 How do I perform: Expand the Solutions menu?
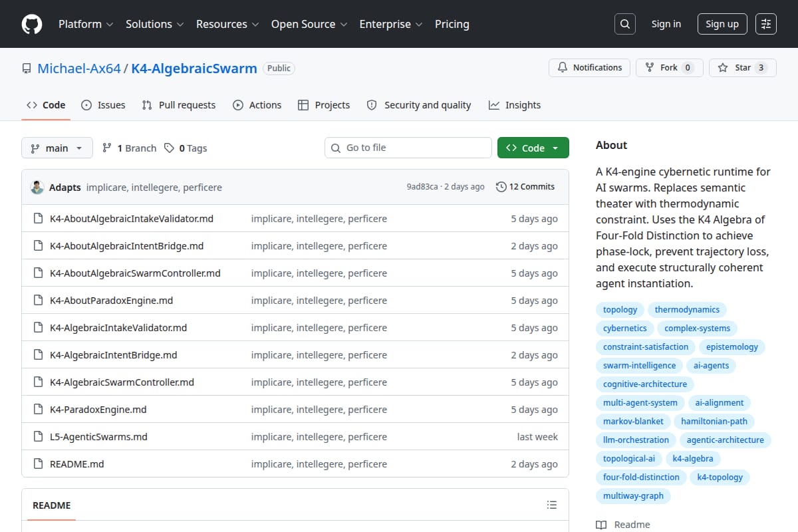coord(154,24)
